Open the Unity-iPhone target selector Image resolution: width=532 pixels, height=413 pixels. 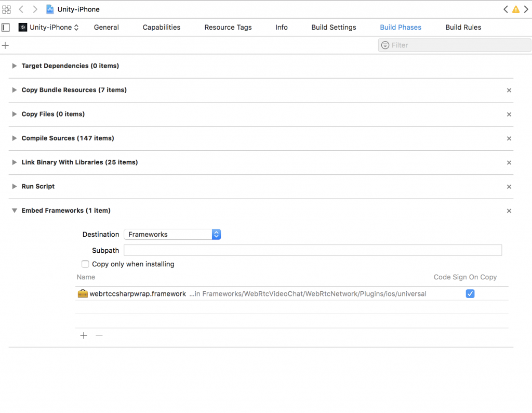pos(49,28)
